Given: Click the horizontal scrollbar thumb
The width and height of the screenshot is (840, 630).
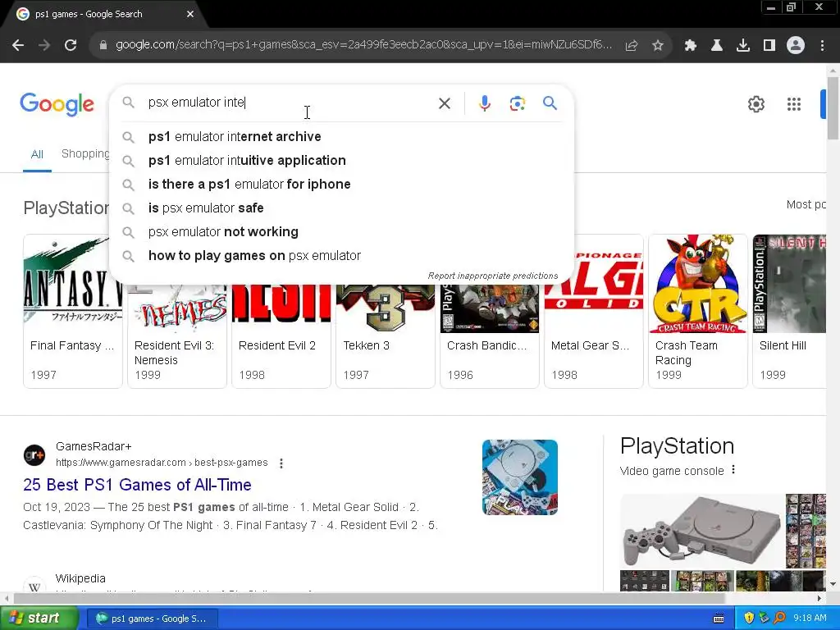Looking at the screenshot, I should pos(368,598).
